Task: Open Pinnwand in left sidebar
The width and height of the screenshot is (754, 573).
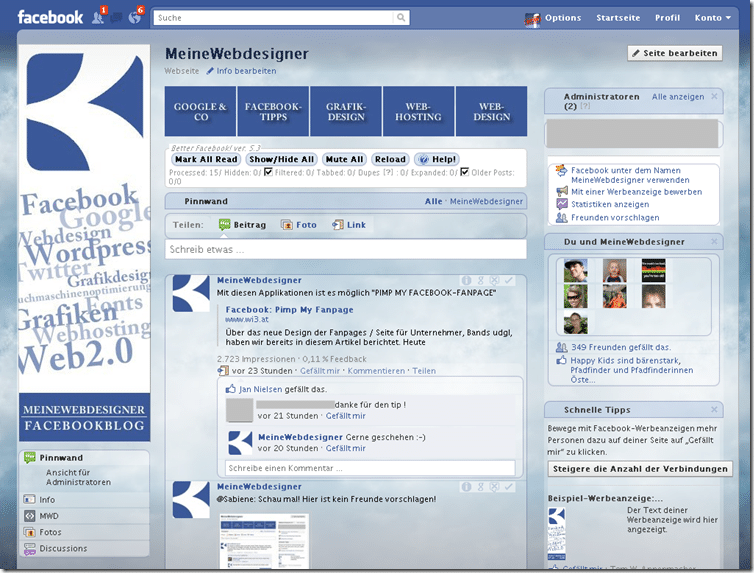Action: coord(61,458)
